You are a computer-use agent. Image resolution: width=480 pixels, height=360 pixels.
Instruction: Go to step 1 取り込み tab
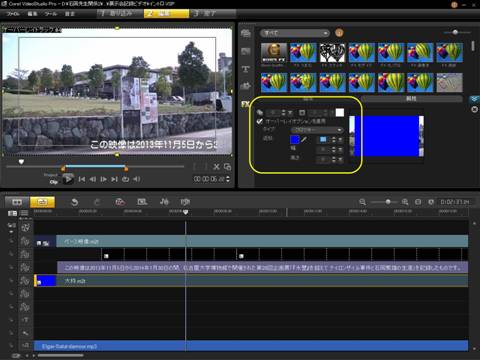tap(120, 14)
